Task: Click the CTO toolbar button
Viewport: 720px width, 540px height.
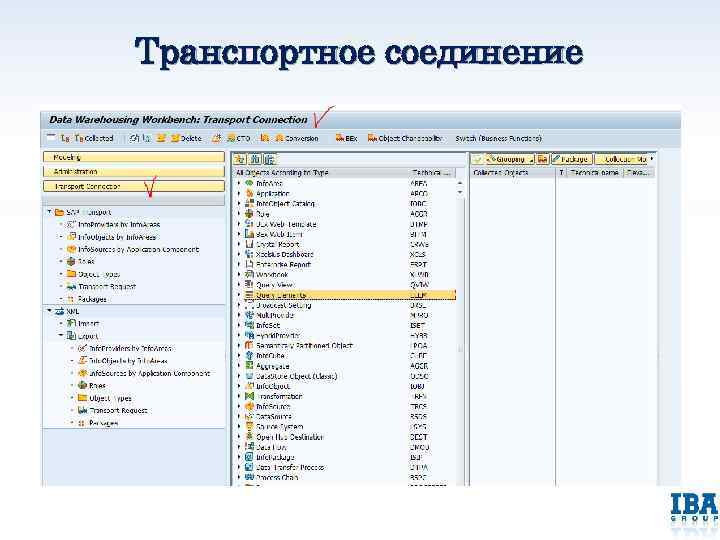Action: 238,138
